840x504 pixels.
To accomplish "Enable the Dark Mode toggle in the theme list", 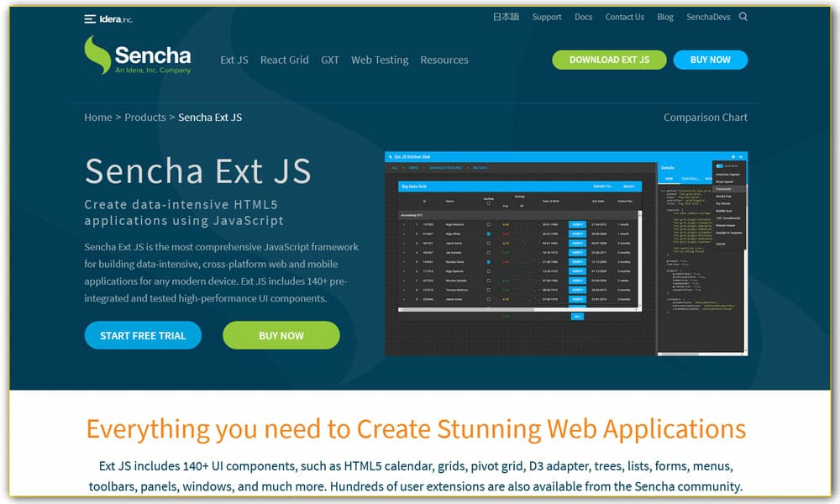I will [720, 165].
